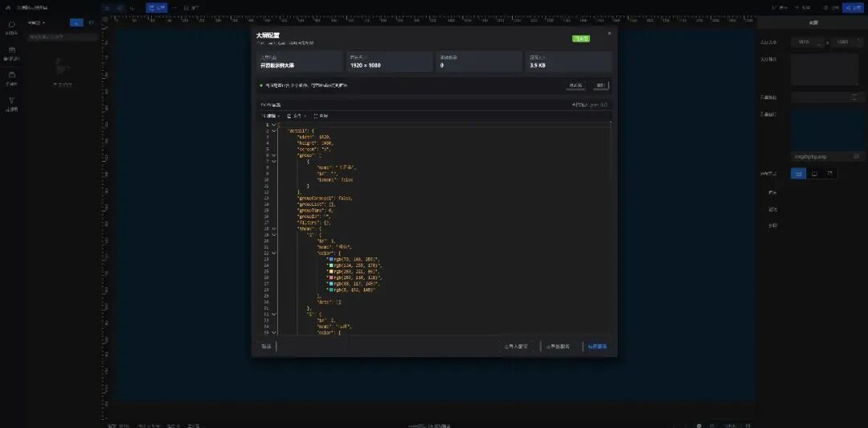The height and width of the screenshot is (428, 868).
Task: Click the icon right of the blue layers button
Action: tap(92, 23)
